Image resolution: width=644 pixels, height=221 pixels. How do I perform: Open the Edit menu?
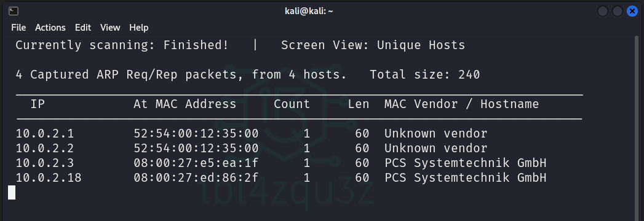tap(83, 28)
